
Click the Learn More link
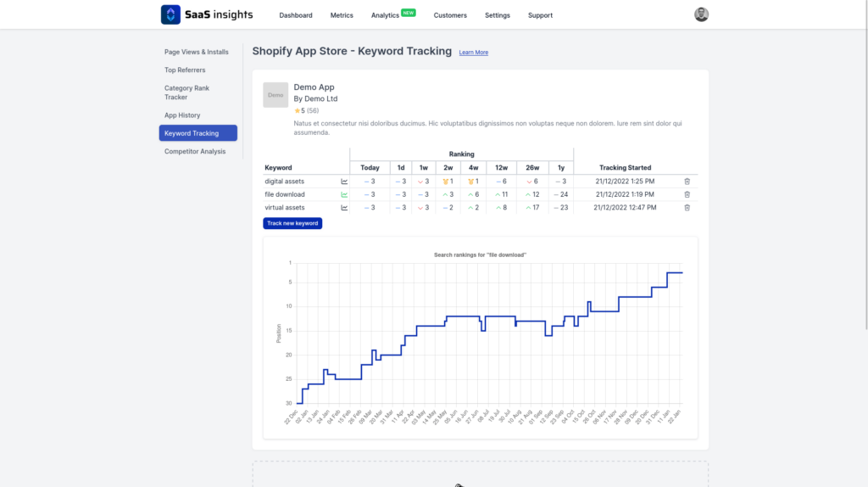point(473,52)
